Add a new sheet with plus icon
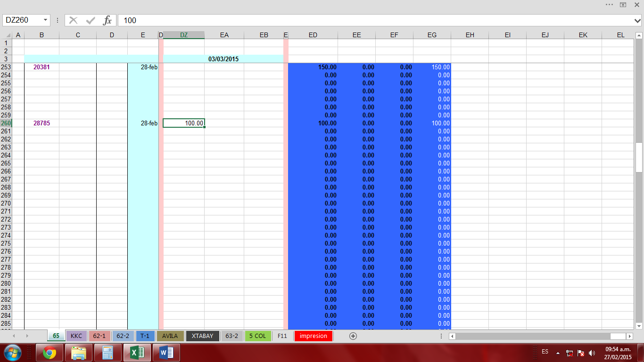 (x=353, y=336)
